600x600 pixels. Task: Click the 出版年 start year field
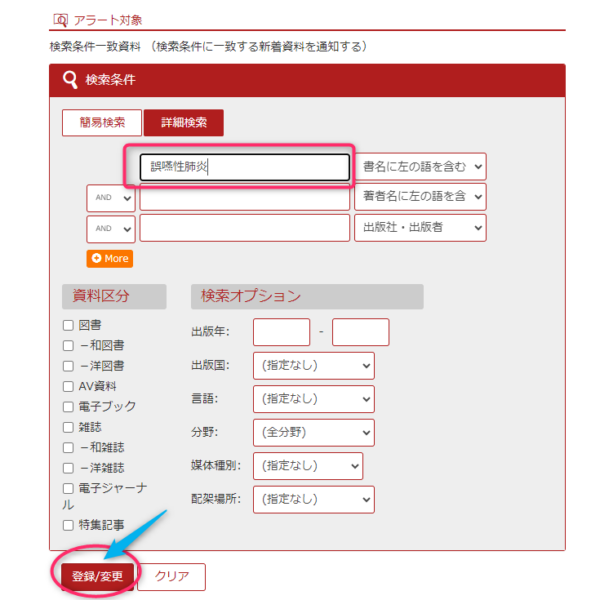click(x=282, y=332)
